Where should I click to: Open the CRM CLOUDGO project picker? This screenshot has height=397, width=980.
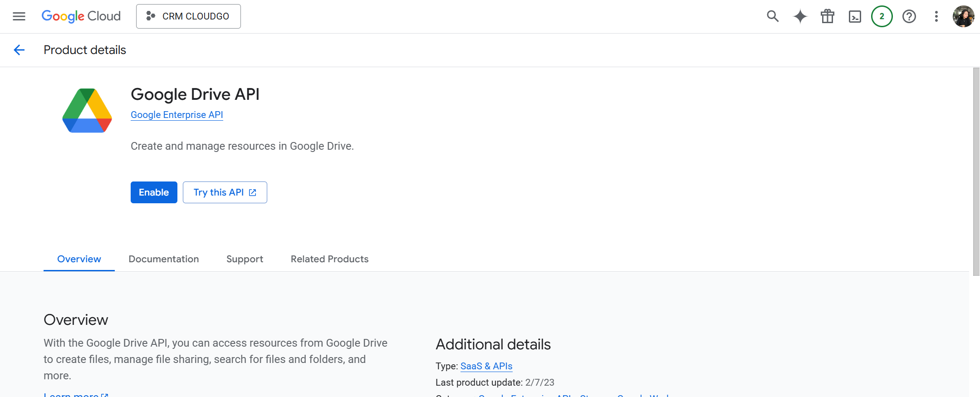tap(188, 16)
